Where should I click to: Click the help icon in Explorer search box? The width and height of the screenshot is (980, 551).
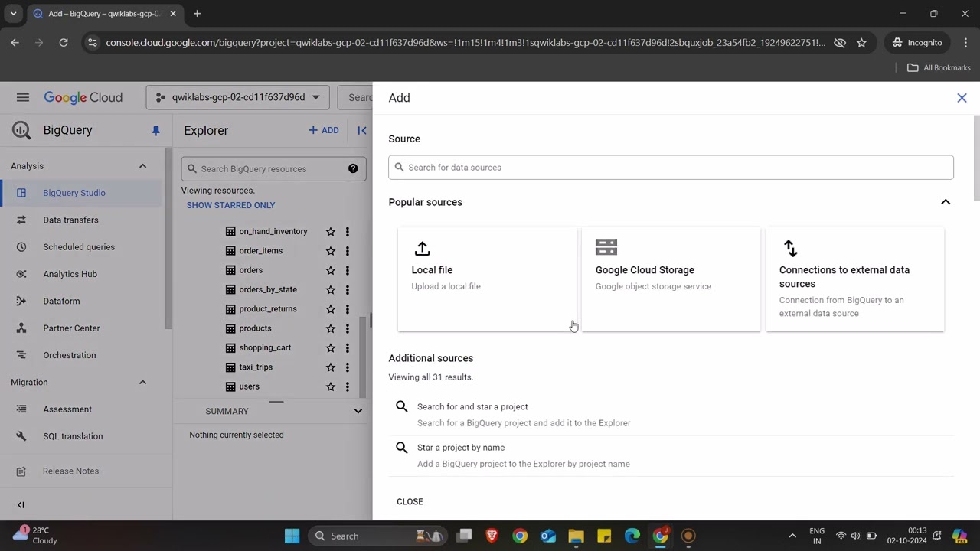353,168
